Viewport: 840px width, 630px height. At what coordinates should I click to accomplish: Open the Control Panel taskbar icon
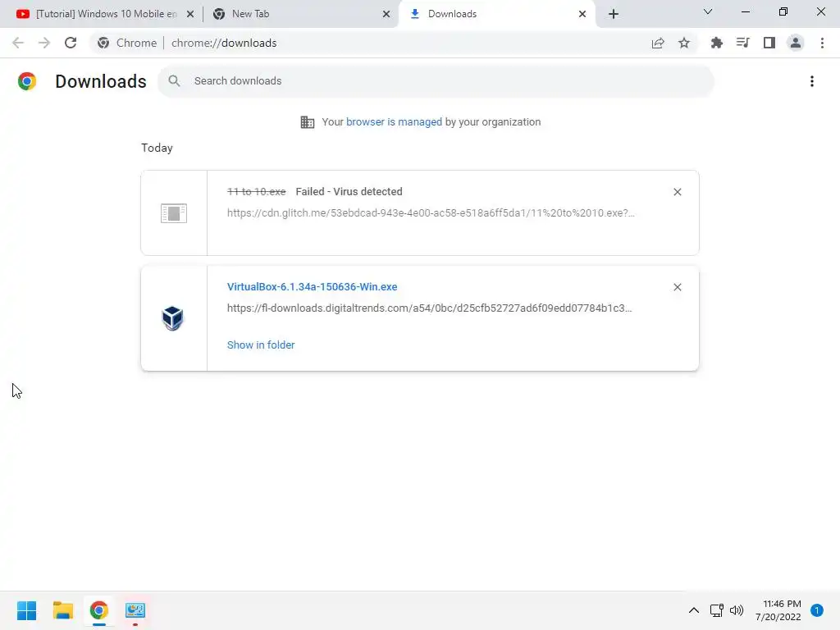tap(135, 610)
